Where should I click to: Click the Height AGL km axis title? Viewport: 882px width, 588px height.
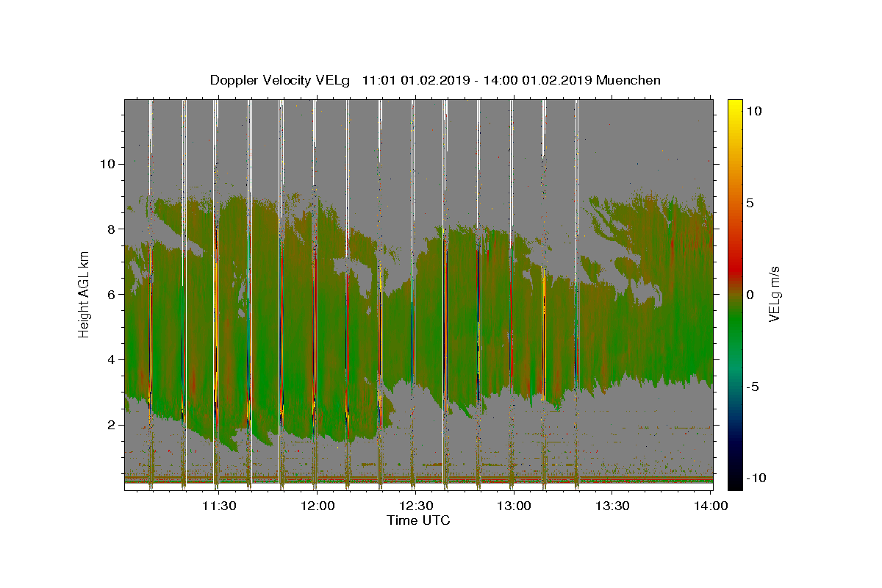point(84,294)
